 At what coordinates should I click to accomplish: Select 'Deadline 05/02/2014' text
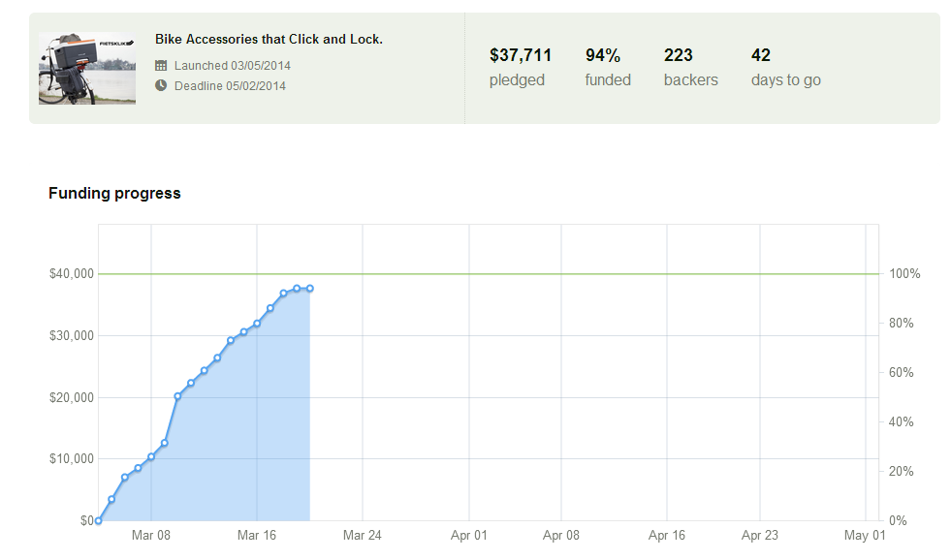click(x=230, y=86)
